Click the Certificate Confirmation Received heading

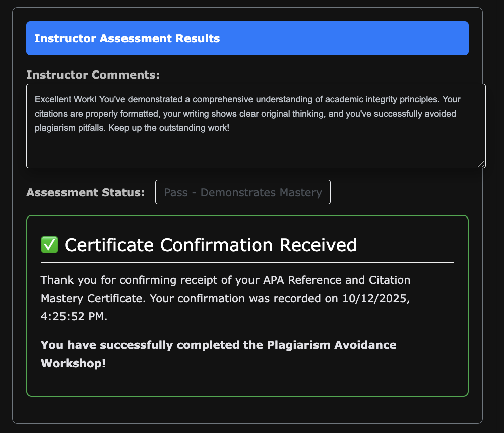coord(210,245)
